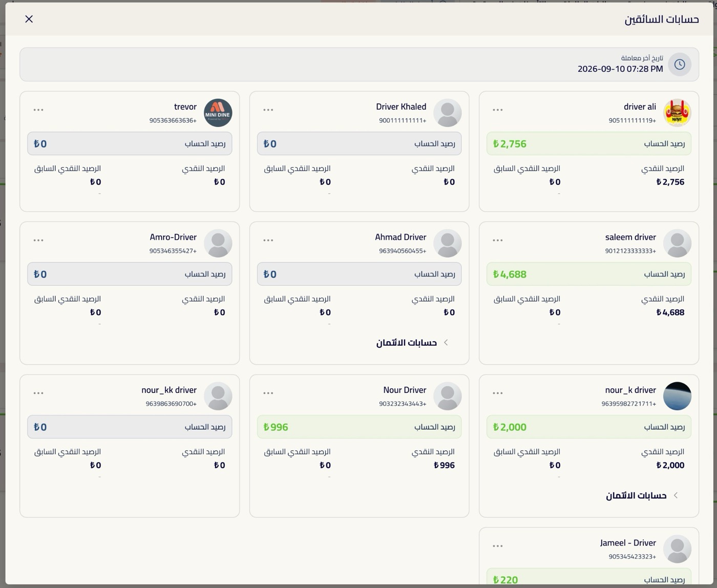Click phone number 905345423323+
717x588 pixels.
[632, 557]
